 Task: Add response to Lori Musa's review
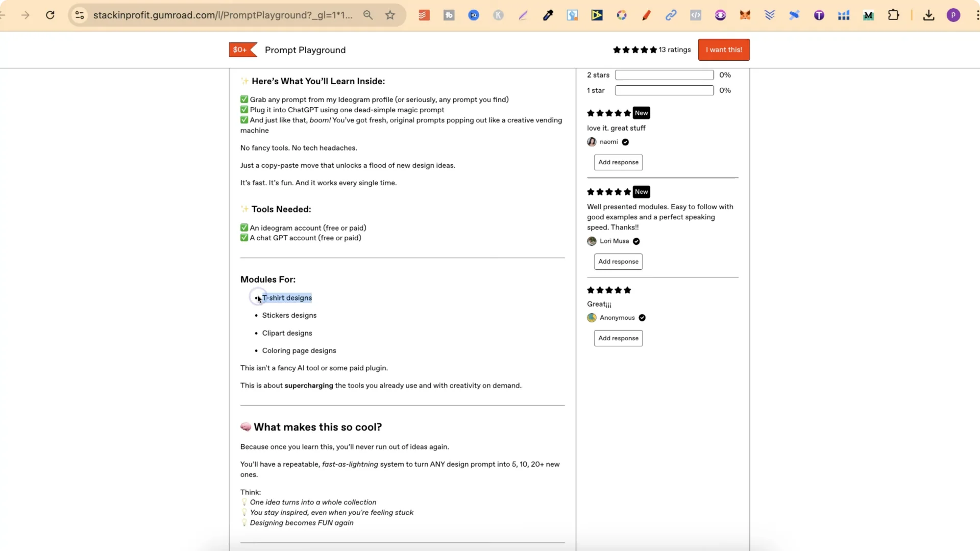tap(618, 262)
